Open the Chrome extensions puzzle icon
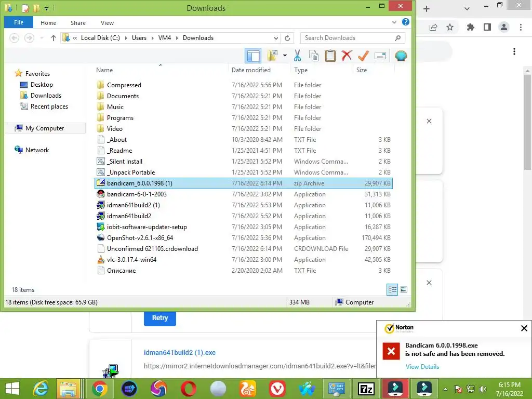This screenshot has height=399, width=532. 470,27
